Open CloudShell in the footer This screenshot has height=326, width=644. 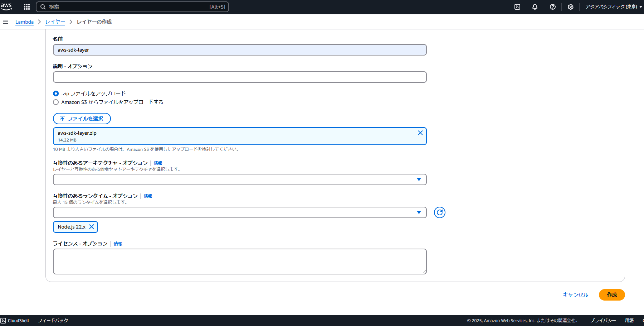click(15, 321)
